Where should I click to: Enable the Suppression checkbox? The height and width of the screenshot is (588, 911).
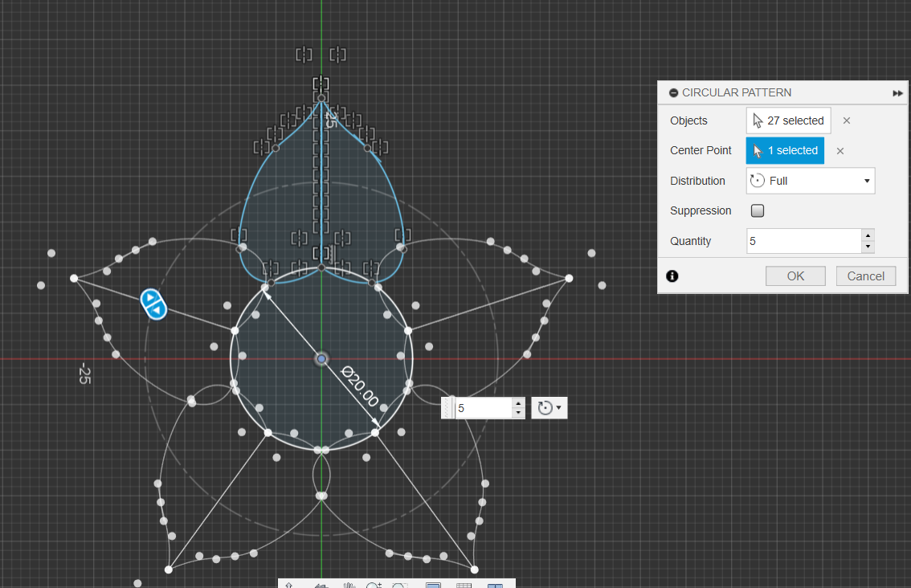757,211
